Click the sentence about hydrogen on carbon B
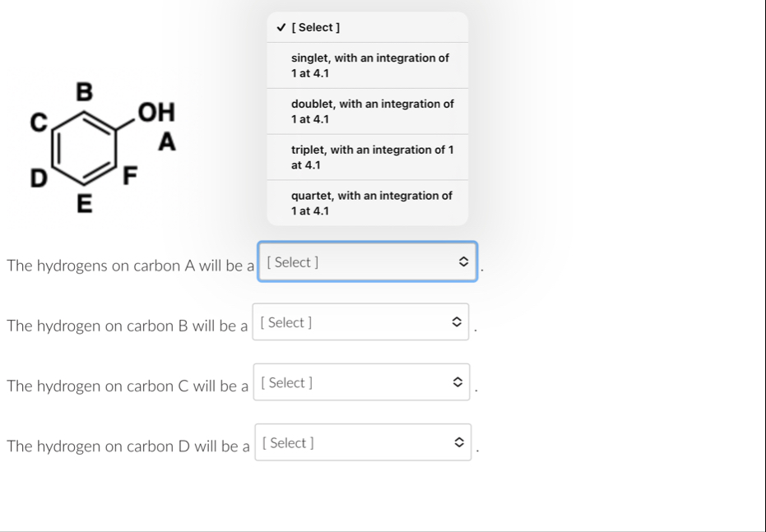Screen dimensions: 766x532 [x=127, y=326]
